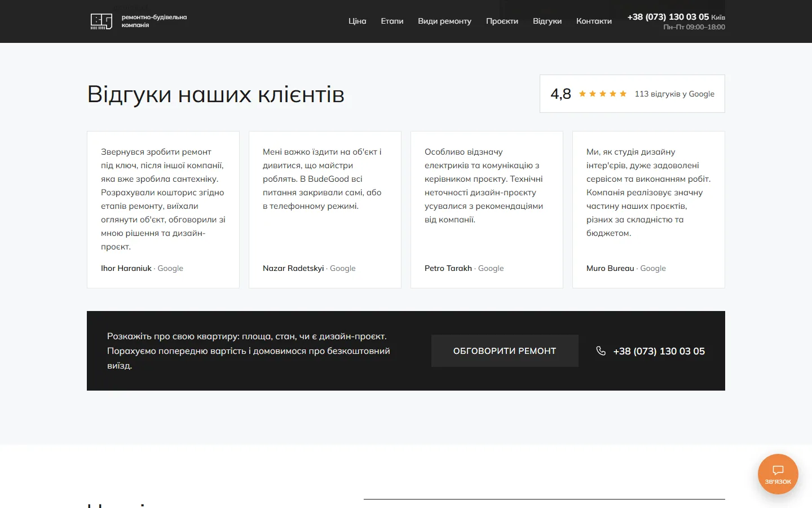
Task: Click the 4,8 rating value
Action: [x=561, y=94]
